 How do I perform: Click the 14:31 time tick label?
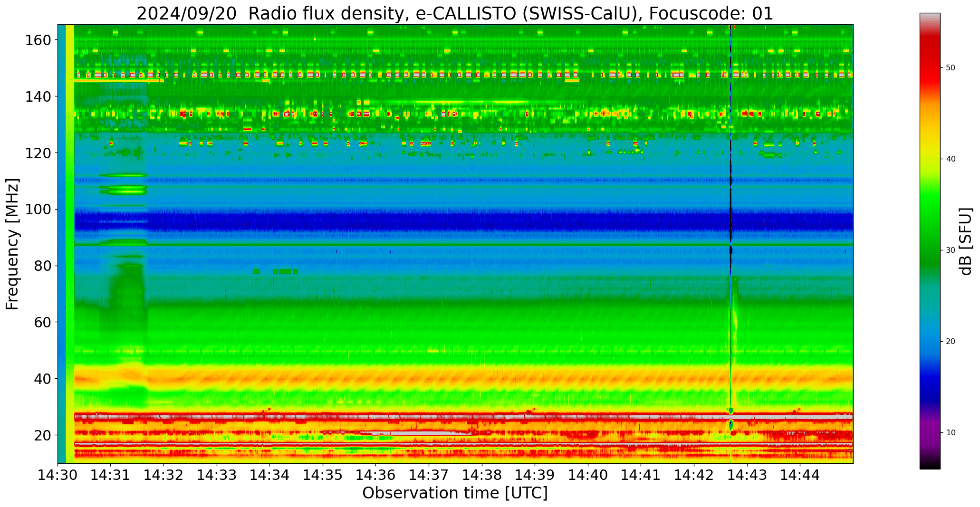point(111,474)
